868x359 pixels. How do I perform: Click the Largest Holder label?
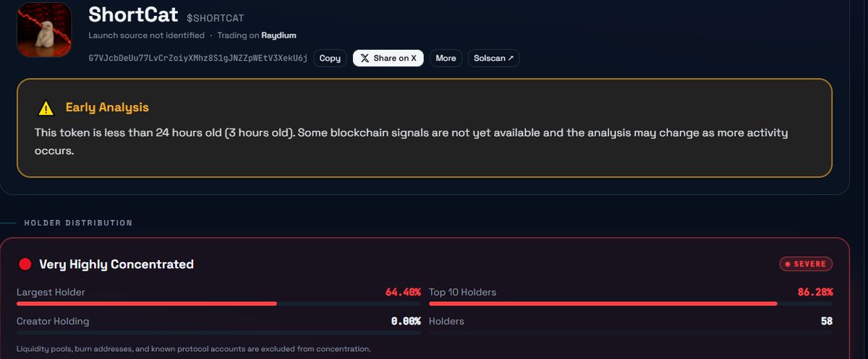pyautogui.click(x=51, y=293)
